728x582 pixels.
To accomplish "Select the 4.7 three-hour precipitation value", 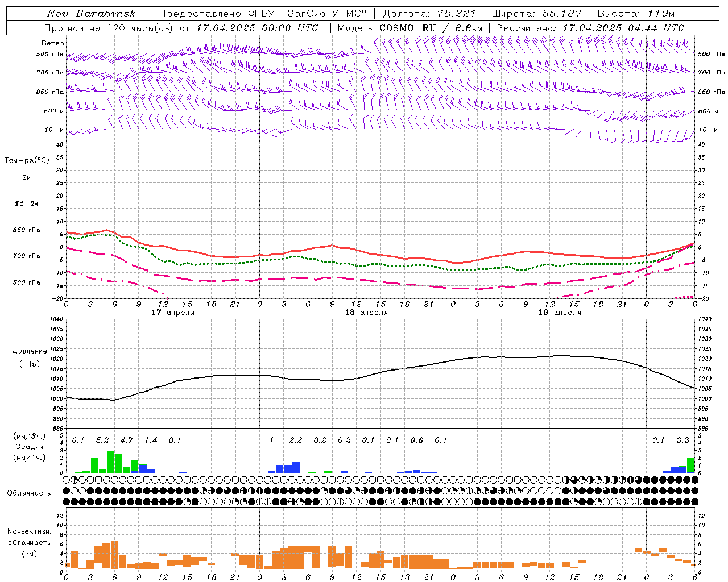I will coord(126,440).
